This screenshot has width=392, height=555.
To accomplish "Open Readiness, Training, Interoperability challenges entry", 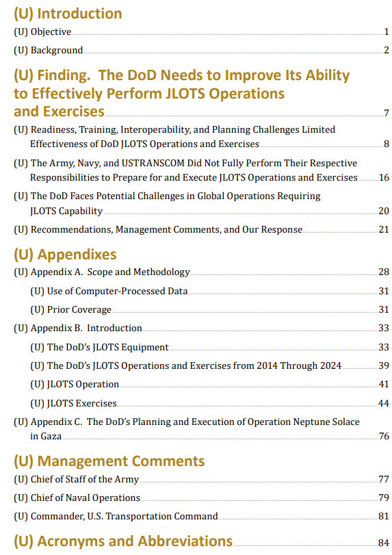I will click(x=201, y=137).
